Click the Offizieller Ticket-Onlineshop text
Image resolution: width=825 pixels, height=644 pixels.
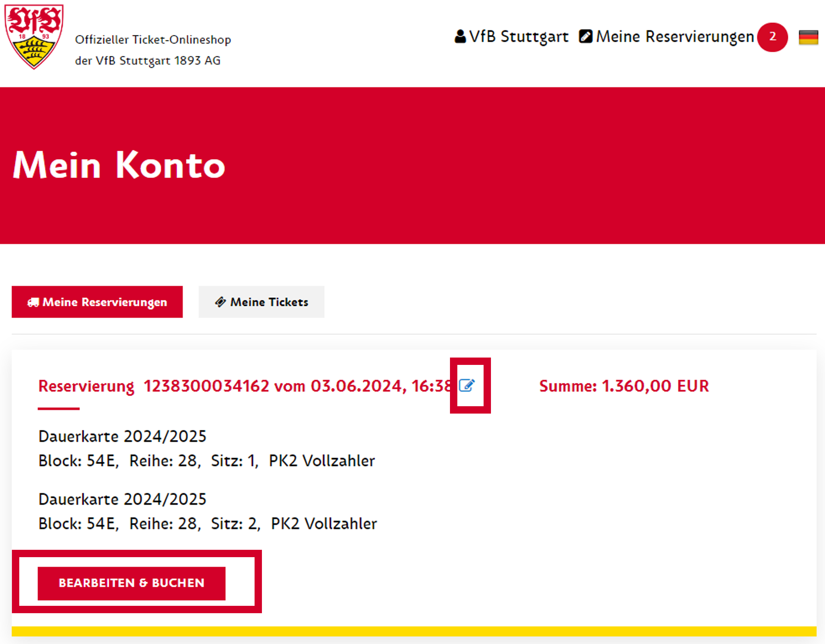(x=153, y=40)
